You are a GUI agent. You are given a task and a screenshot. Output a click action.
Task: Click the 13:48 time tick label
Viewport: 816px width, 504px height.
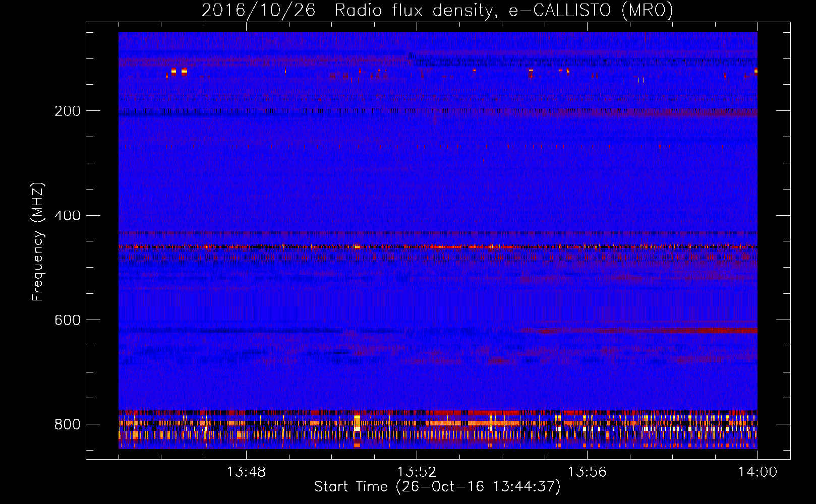coord(246,472)
